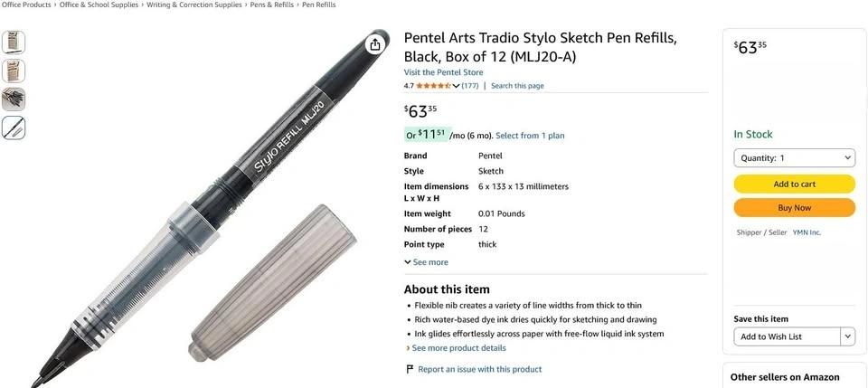Select the first product thumbnail
This screenshot has height=388, width=868.
tap(14, 42)
